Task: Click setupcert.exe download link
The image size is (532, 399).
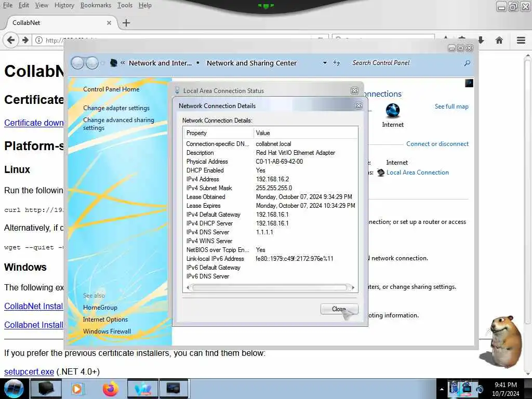Action: click(29, 371)
